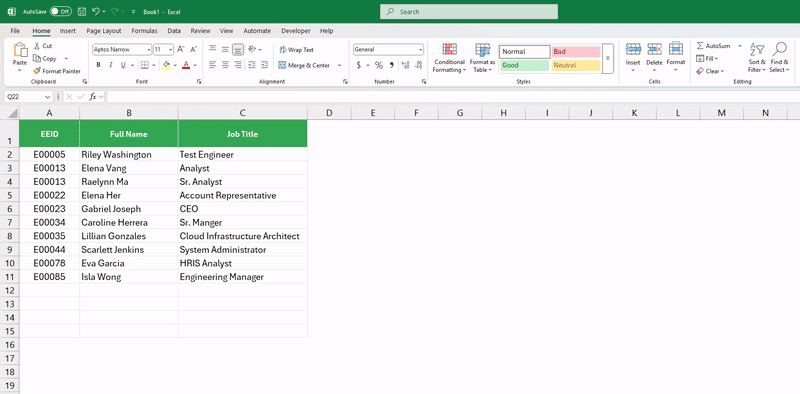Align cell text to the left
This screenshot has width=800, height=394.
pyautogui.click(x=213, y=65)
